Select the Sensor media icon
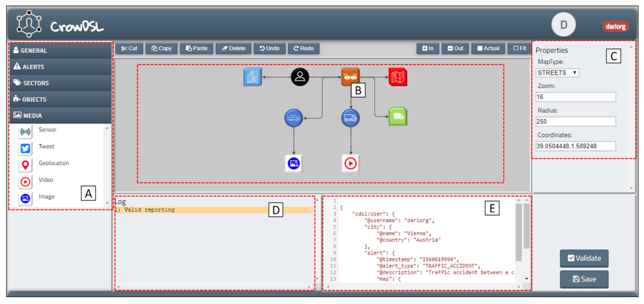The height and width of the screenshot is (304, 644). point(25,131)
